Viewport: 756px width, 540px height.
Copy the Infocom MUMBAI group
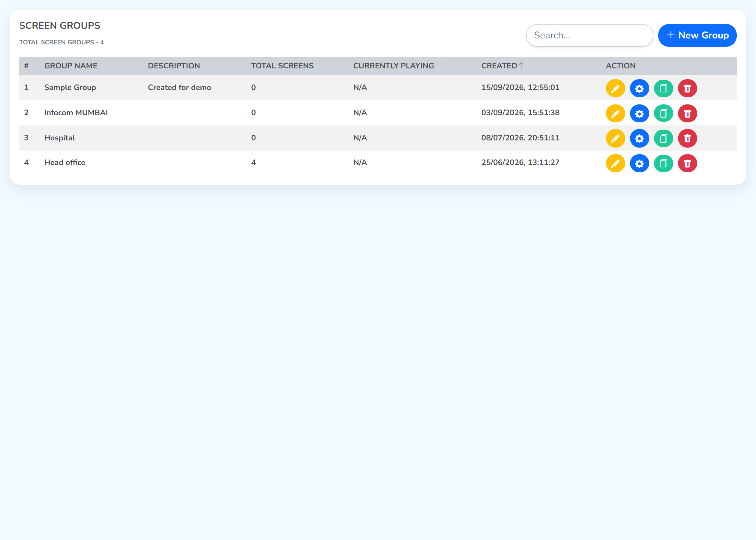point(663,114)
